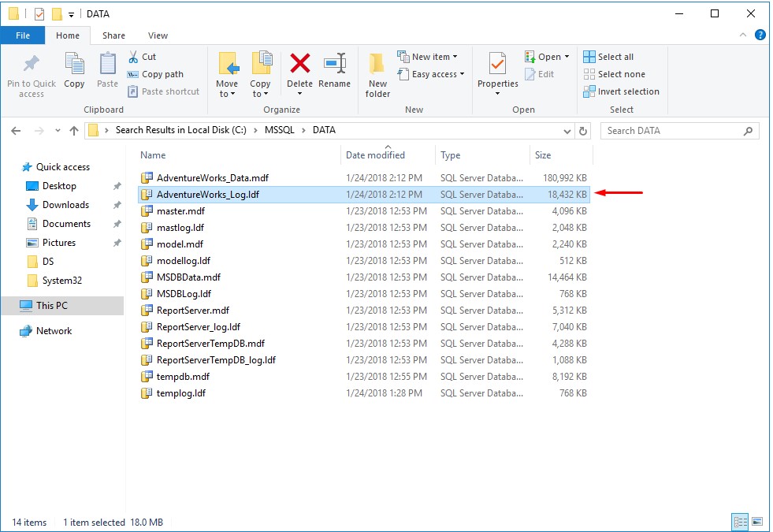773x532 pixels.
Task: Refresh the DATA folder view
Action: coord(583,131)
